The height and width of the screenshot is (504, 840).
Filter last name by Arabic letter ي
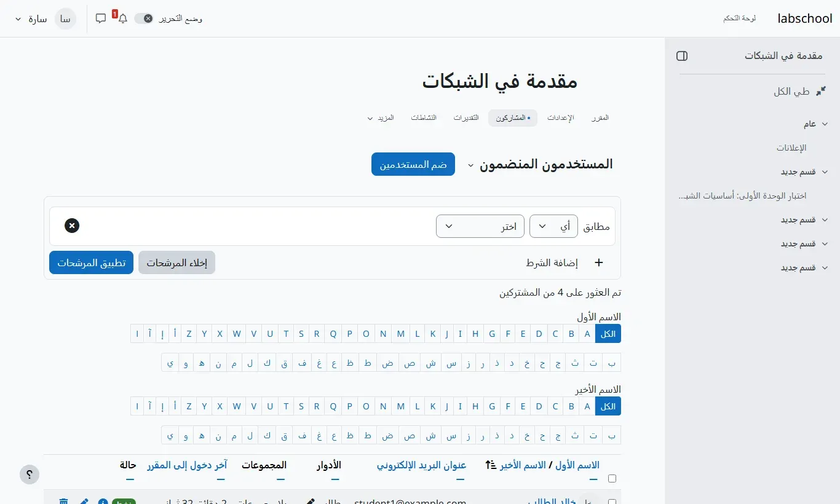tap(170, 435)
